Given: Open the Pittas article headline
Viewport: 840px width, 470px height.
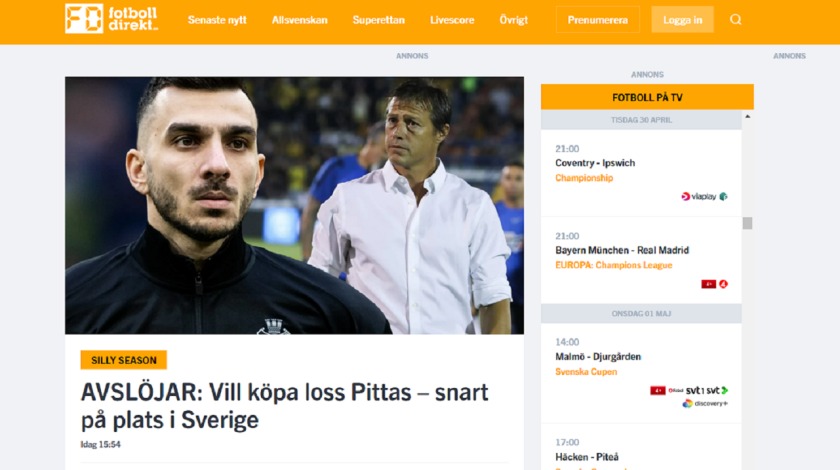Looking at the screenshot, I should 284,406.
